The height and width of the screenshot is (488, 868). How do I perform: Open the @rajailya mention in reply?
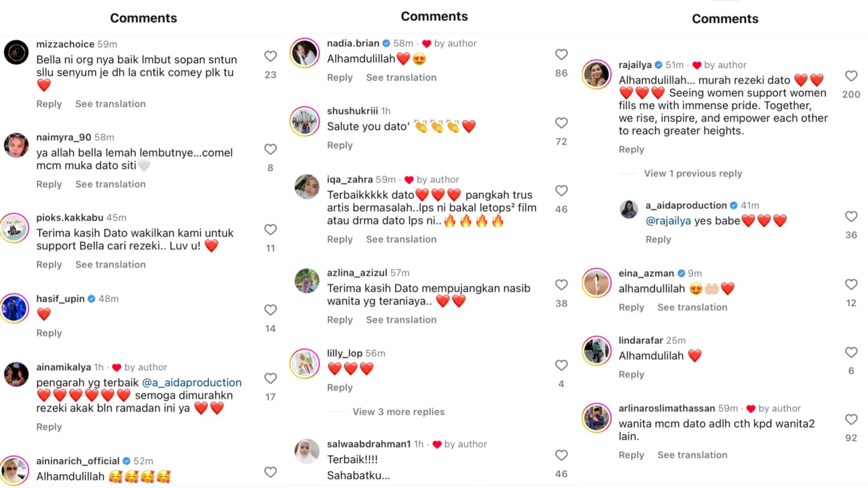pos(668,221)
